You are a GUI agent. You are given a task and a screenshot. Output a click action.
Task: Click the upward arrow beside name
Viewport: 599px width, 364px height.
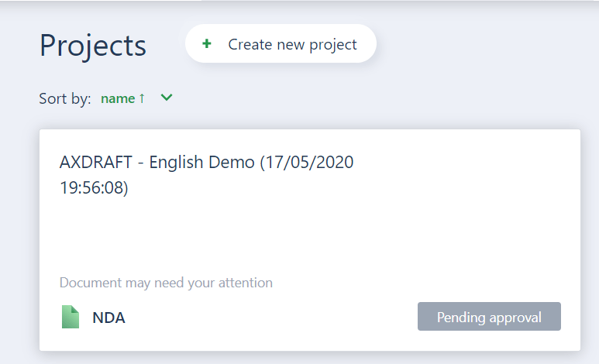click(x=142, y=98)
